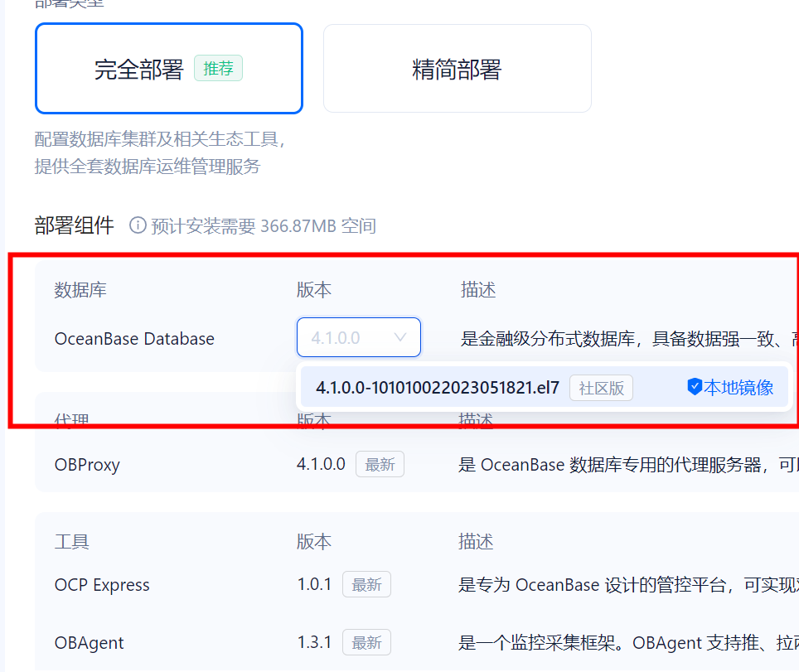Viewport: 799px width, 672px height.
Task: Click the OBProxy version 4.1.0.0 text
Action: (x=321, y=464)
